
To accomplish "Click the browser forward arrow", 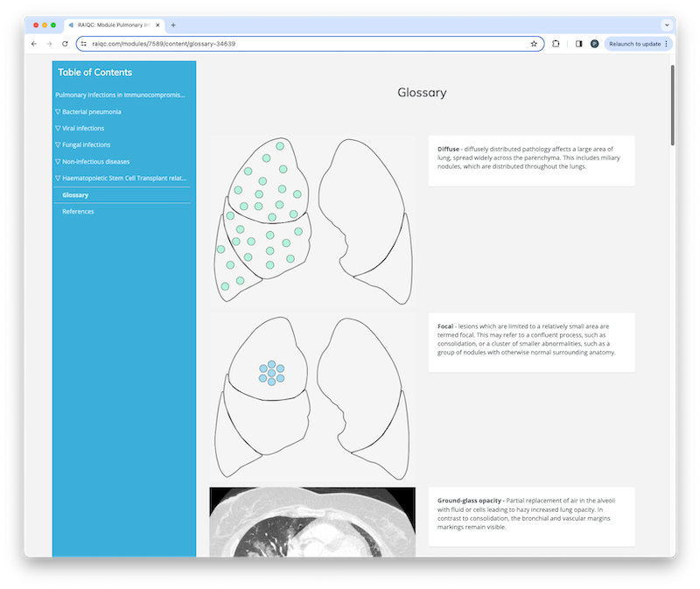I will (49, 44).
